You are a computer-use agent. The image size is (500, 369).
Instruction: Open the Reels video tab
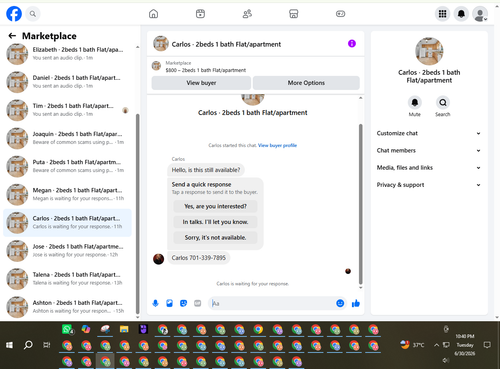pyautogui.click(x=200, y=14)
